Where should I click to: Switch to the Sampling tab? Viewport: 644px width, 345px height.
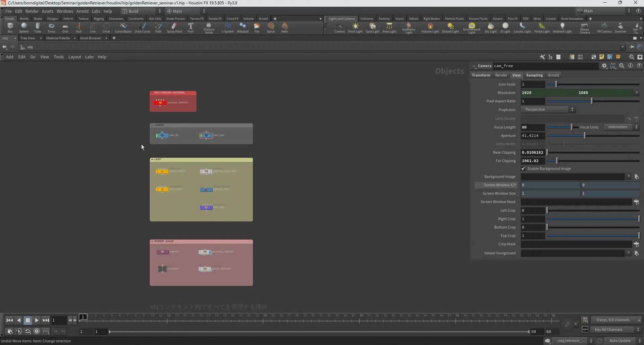point(534,75)
